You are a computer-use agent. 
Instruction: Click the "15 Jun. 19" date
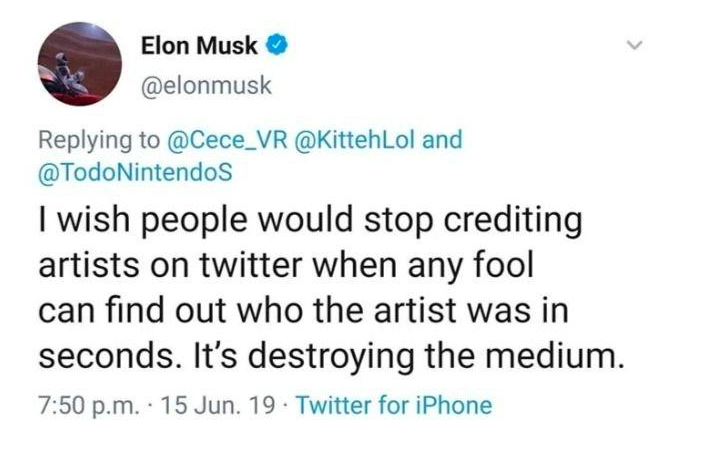point(221,406)
